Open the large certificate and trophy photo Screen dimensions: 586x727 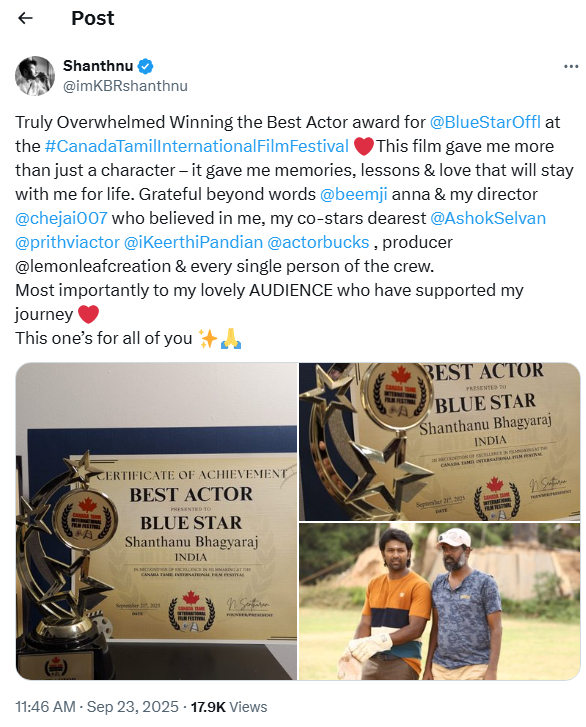tap(156, 521)
